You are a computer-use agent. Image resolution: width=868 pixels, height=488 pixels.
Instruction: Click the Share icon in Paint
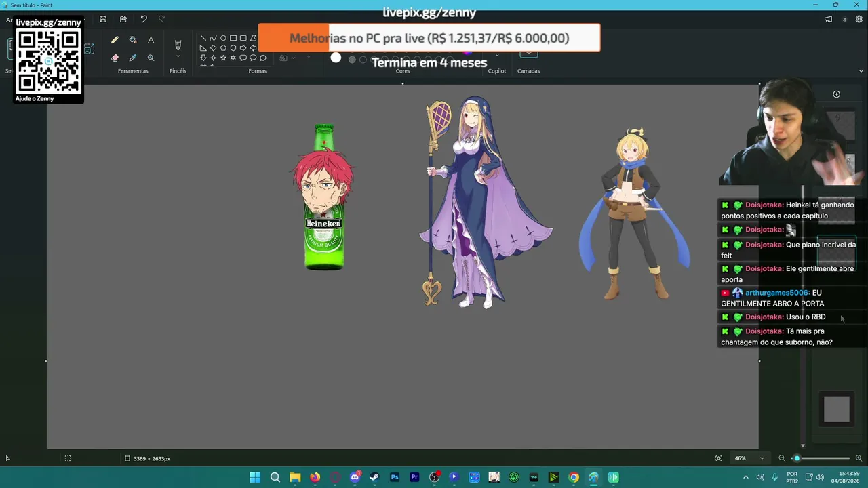123,19
